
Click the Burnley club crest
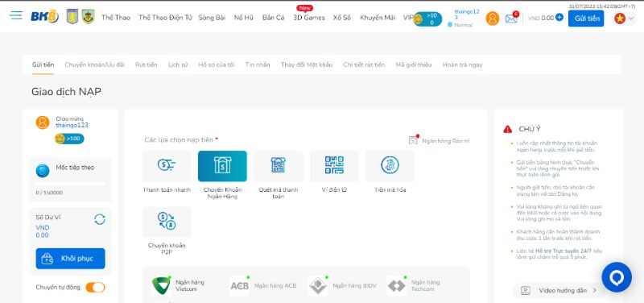tap(89, 16)
